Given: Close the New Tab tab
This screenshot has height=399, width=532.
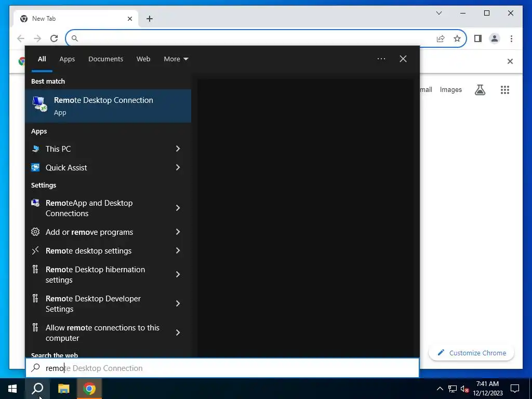Looking at the screenshot, I should coord(129,19).
